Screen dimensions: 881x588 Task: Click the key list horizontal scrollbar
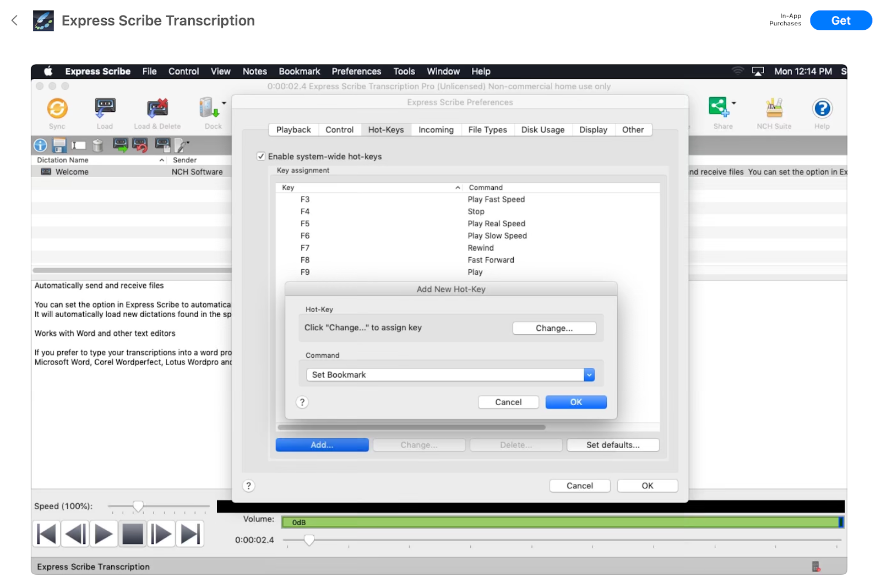(412, 427)
